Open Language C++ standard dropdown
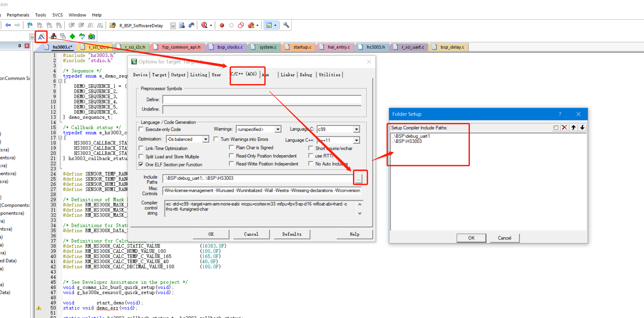Viewport: 644px width, 318px height. [357, 140]
